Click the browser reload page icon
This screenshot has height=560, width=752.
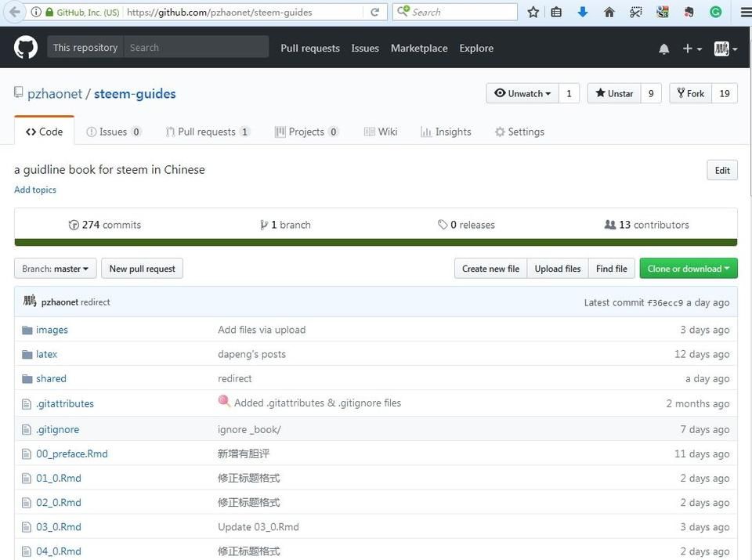(x=375, y=12)
